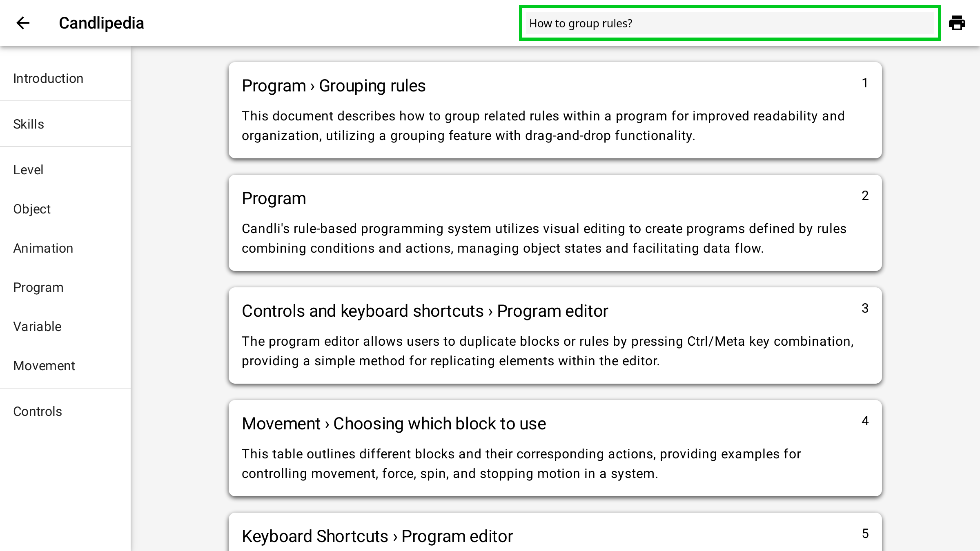This screenshot has height=551, width=980.
Task: Click the print icon
Action: pyautogui.click(x=957, y=23)
